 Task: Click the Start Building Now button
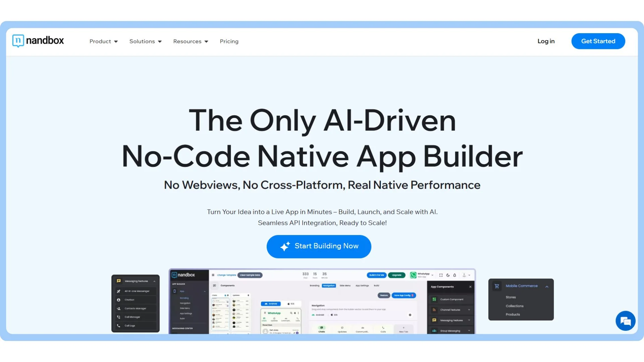pos(319,246)
